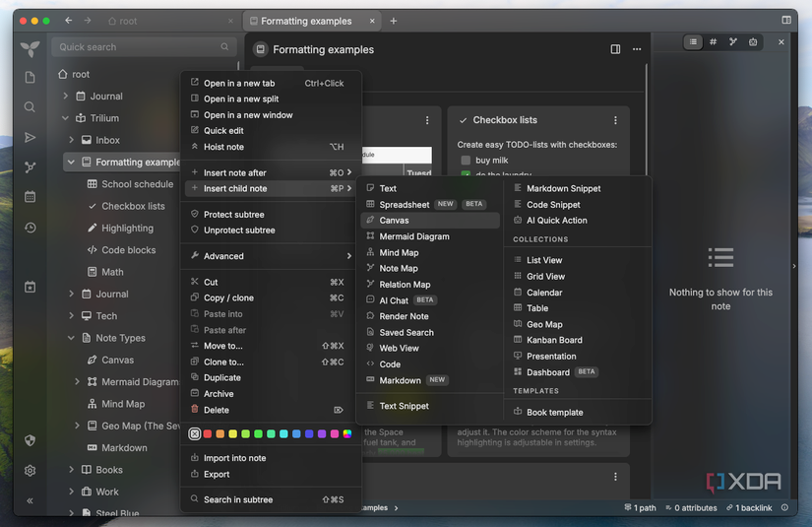Focus the Quick search field
The height and width of the screenshot is (527, 812).
click(x=144, y=47)
